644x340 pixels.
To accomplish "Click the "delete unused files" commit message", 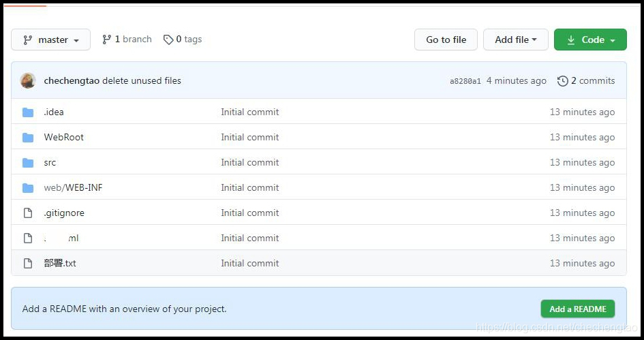I will tap(142, 80).
